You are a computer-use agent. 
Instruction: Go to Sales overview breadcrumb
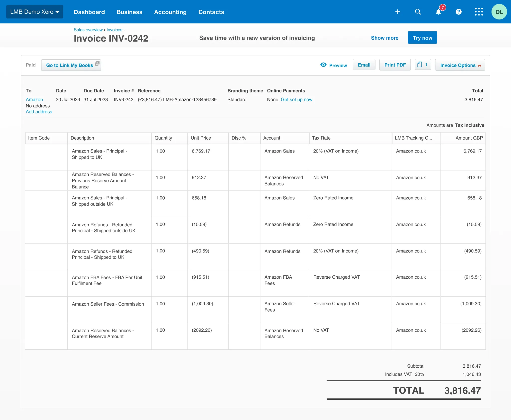(x=88, y=30)
